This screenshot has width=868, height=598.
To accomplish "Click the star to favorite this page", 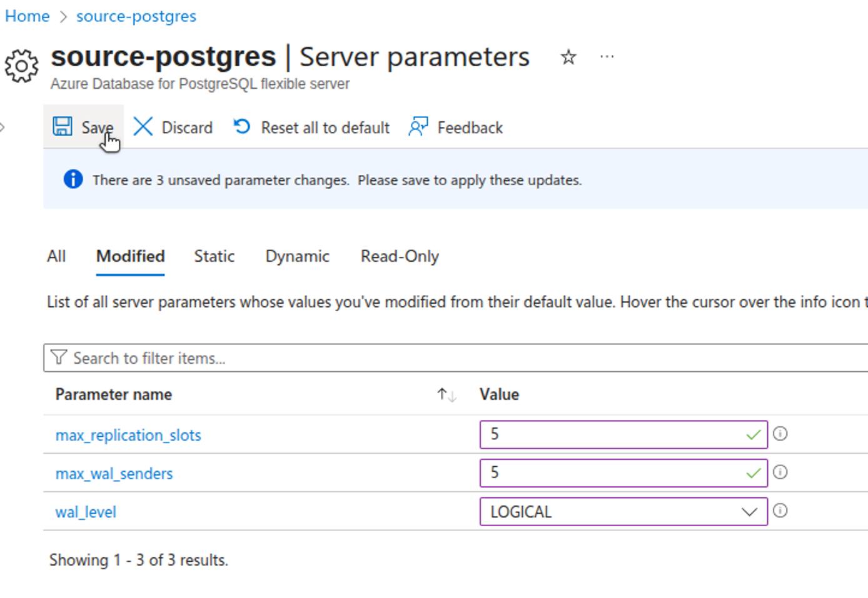I will [x=567, y=57].
